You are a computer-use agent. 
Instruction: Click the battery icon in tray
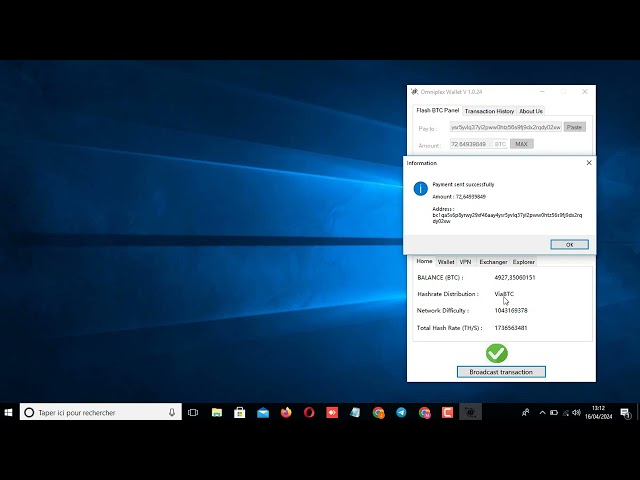(x=554, y=413)
